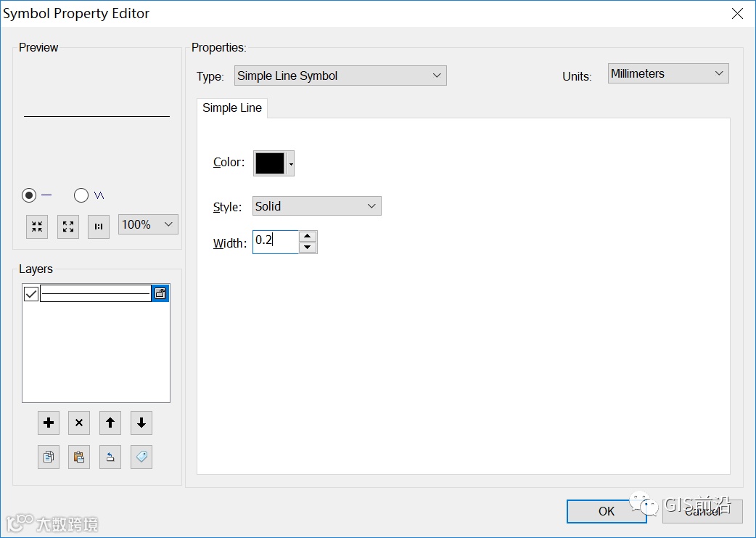Click the Zoom In preview icon

pyautogui.click(x=68, y=227)
